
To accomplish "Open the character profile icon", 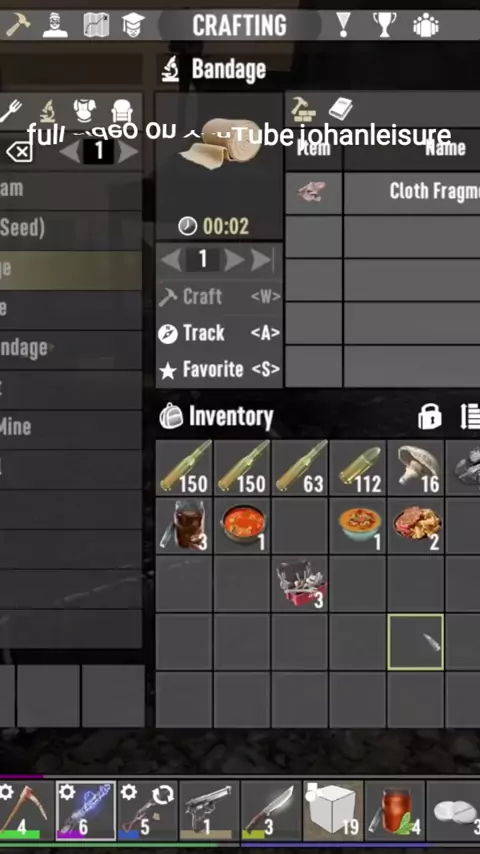I will tap(55, 25).
